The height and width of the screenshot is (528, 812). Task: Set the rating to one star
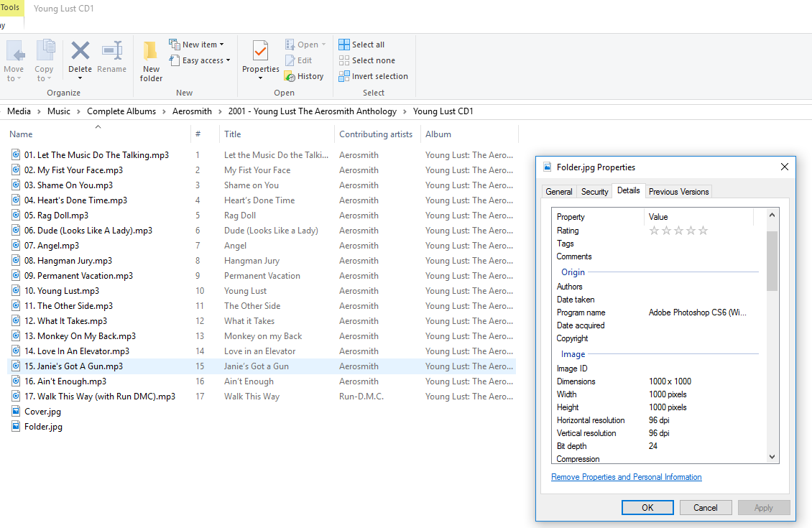pyautogui.click(x=654, y=231)
